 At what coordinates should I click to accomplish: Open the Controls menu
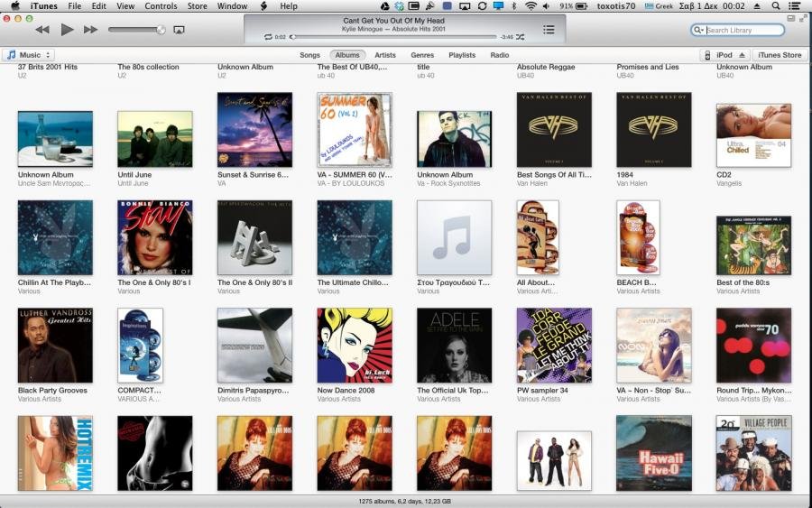coord(161,6)
